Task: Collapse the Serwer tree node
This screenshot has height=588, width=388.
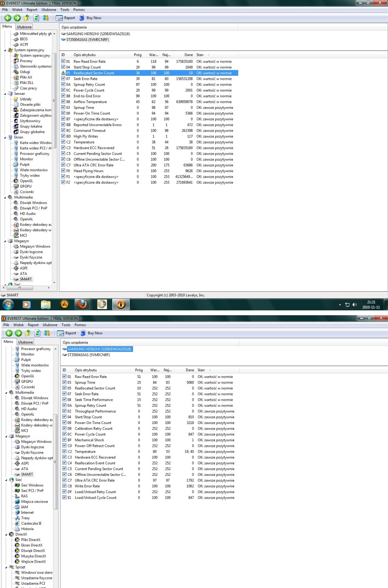Action: click(5, 94)
